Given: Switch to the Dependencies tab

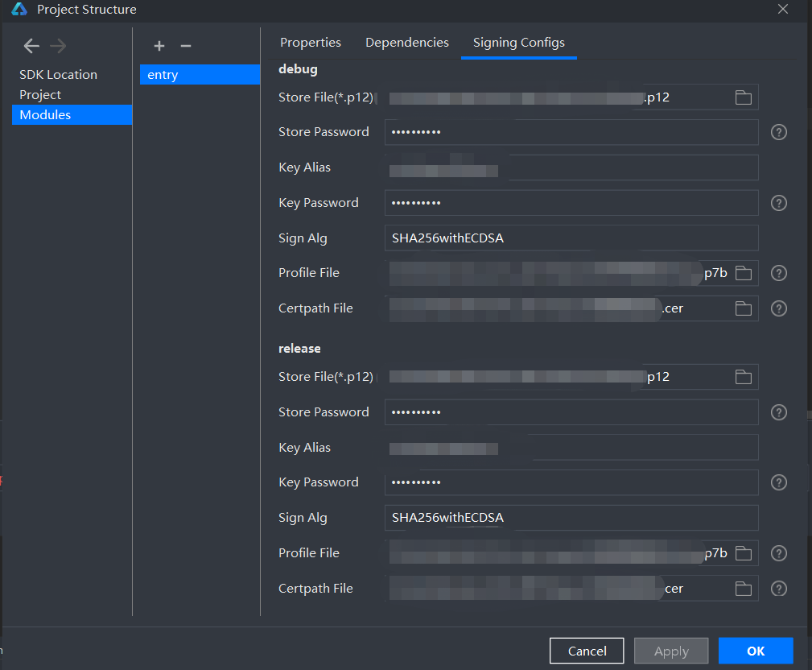Looking at the screenshot, I should click(407, 43).
